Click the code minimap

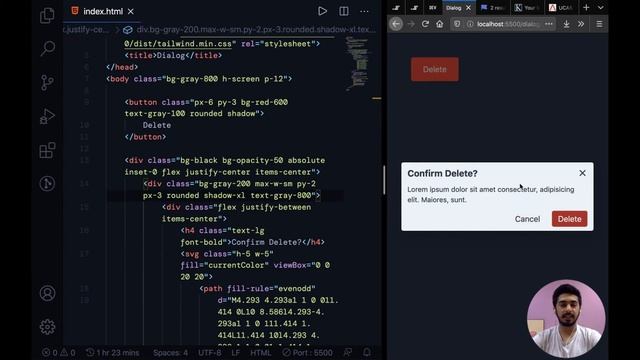(357, 63)
